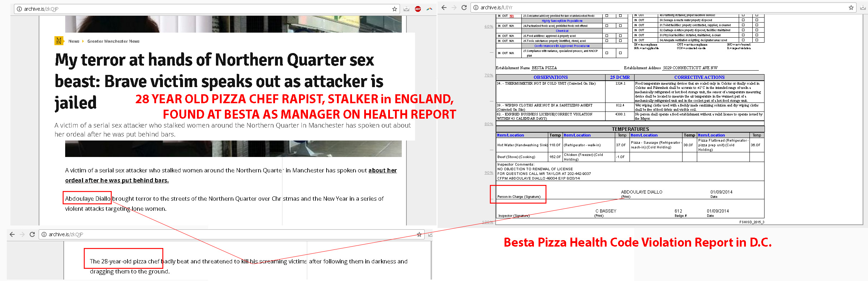Viewport: 868px width, 281px height.
Task: Select establishment name 'BESTA PIZZA'
Action: click(544, 68)
